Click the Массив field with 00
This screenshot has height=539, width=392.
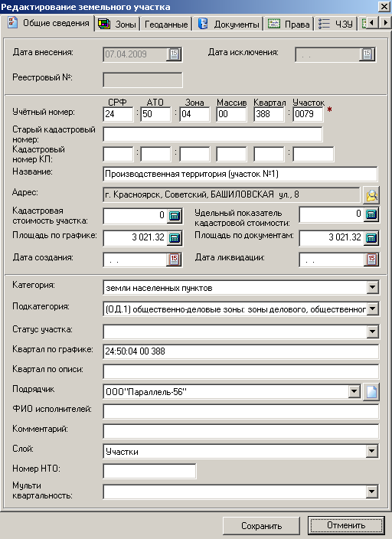click(x=231, y=114)
